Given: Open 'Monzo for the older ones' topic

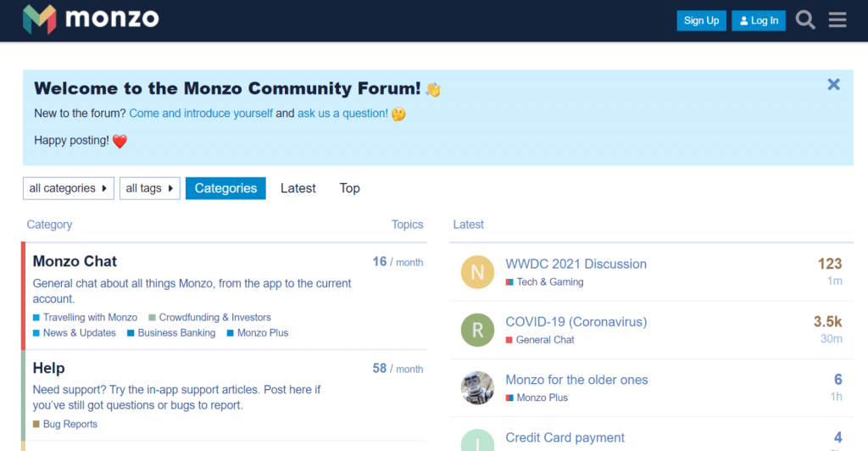Looking at the screenshot, I should click(x=576, y=380).
